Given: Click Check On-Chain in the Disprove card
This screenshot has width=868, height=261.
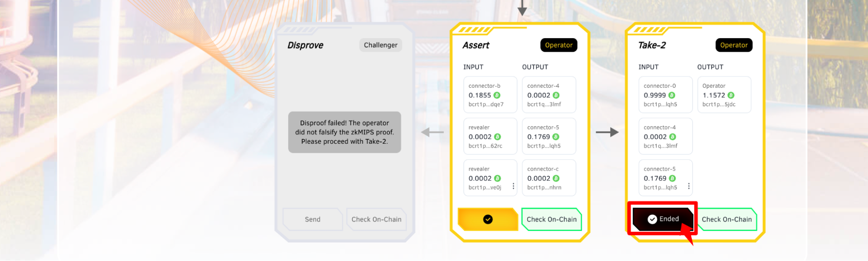Looking at the screenshot, I should [376, 220].
